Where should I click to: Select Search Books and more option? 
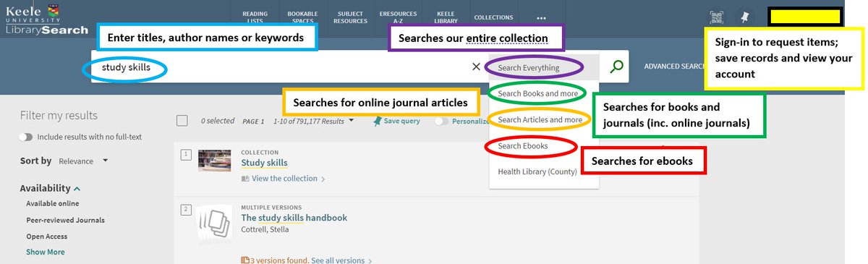click(x=544, y=93)
